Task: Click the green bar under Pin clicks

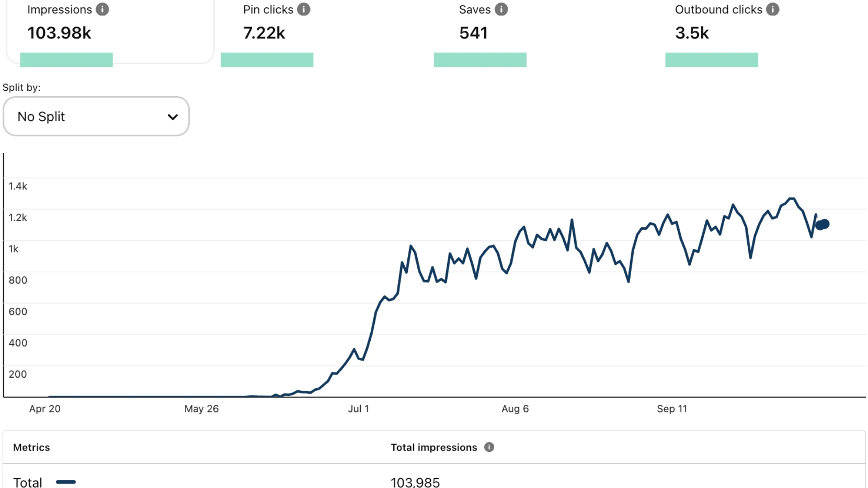Action: point(267,60)
